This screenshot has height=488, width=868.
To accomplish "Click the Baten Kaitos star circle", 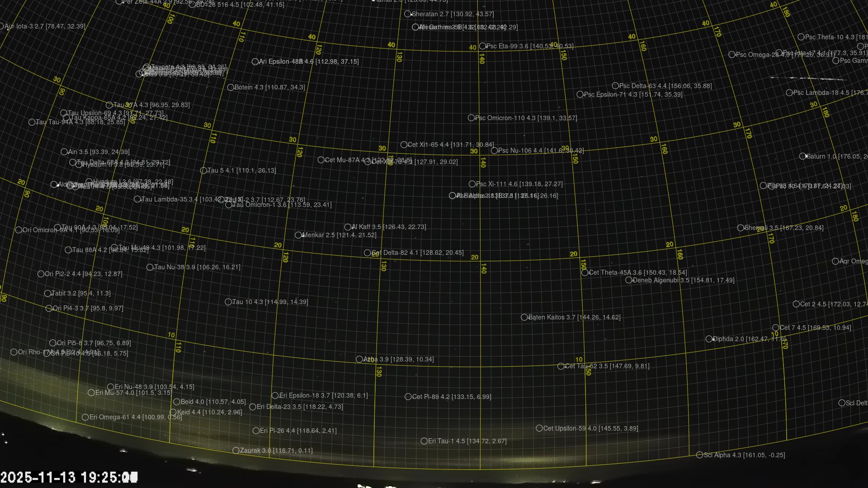I will tap(524, 318).
